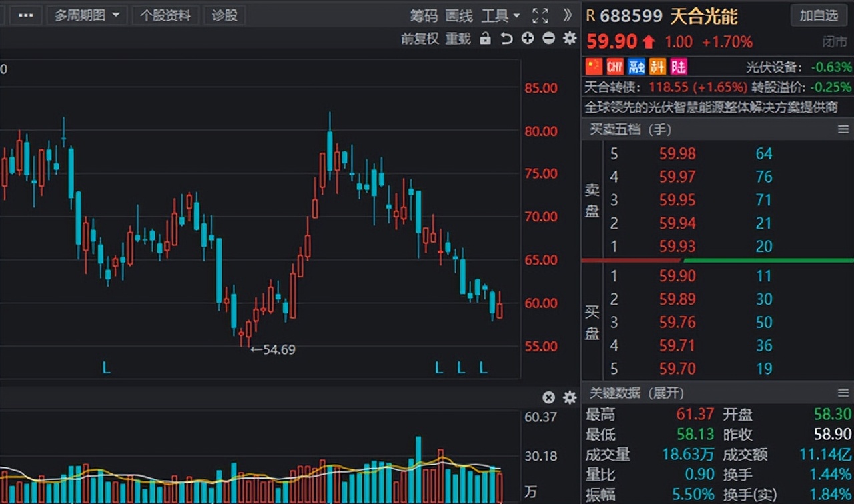
Task: Open the 关键数据 panel menu icon
Action: 843,393
